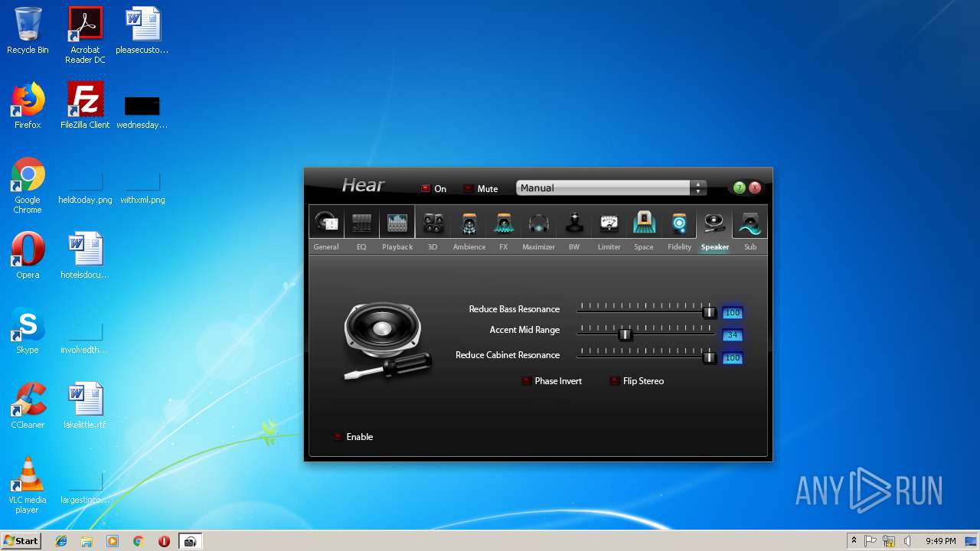The height and width of the screenshot is (551, 980).
Task: Click the preset selector down arrow
Action: point(698,192)
